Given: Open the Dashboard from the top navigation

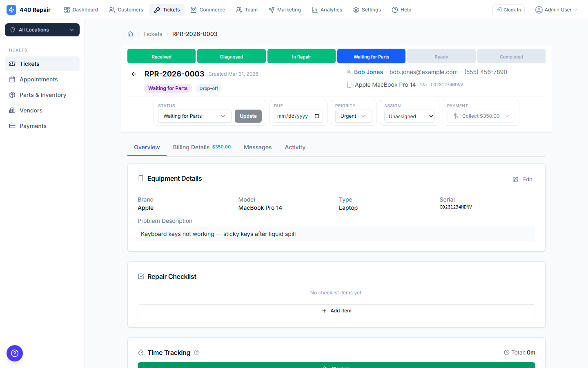Looking at the screenshot, I should [x=80, y=9].
